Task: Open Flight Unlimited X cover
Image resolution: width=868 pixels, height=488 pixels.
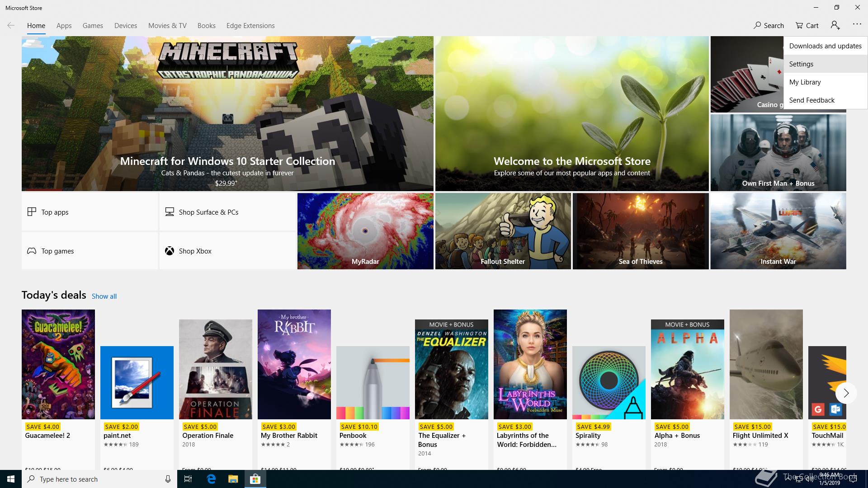Action: click(766, 364)
